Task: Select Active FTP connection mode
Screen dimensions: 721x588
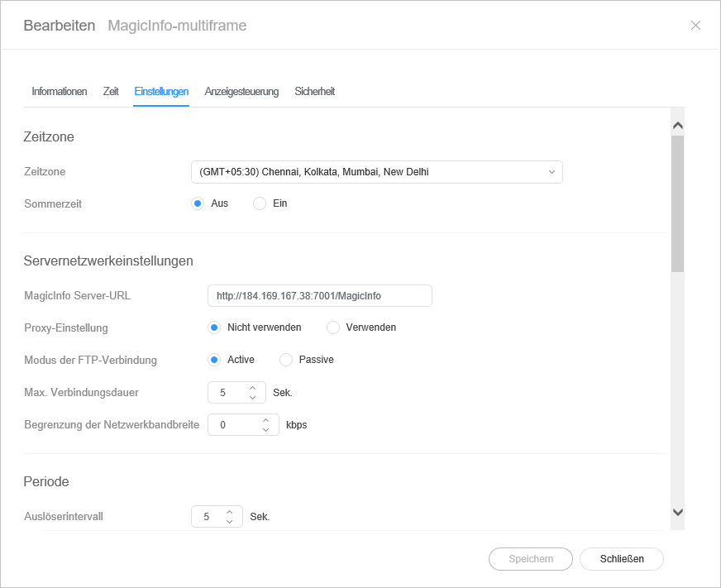Action: [x=214, y=360]
